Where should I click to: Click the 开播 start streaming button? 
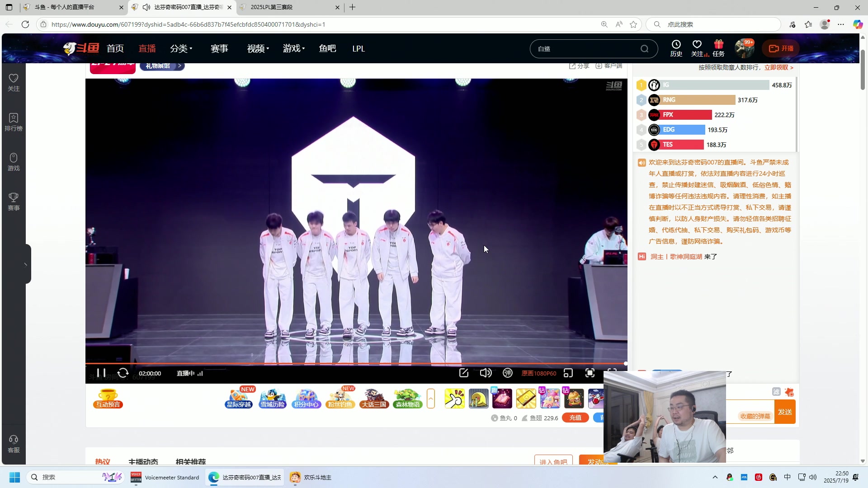(x=781, y=48)
